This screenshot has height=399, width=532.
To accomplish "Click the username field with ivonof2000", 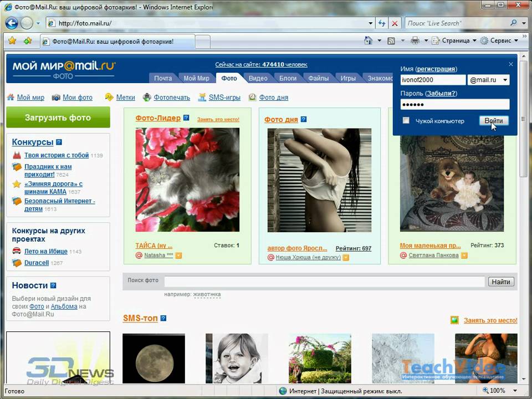I will [x=433, y=80].
